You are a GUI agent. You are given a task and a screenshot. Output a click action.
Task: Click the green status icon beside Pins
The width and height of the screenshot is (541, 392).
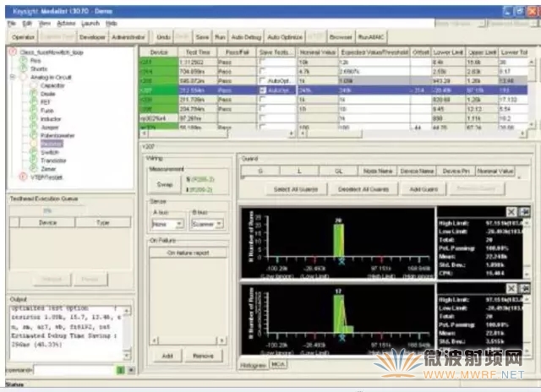23,60
